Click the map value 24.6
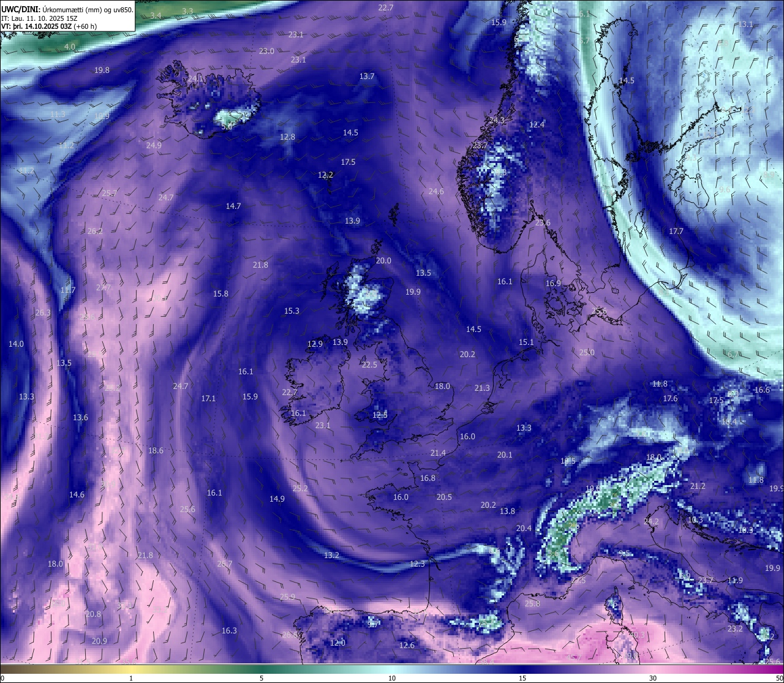This screenshot has width=784, height=683. point(435,191)
